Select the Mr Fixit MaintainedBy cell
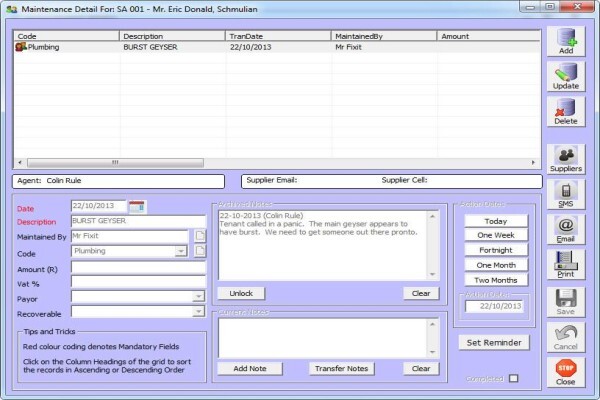Screen dimensions: 600x400 (348, 47)
